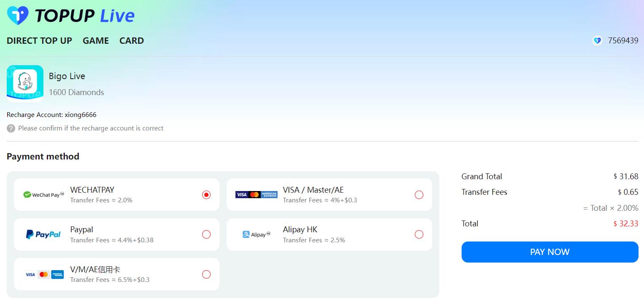The image size is (644, 308).
Task: Open the CARD menu item
Action: [132, 41]
